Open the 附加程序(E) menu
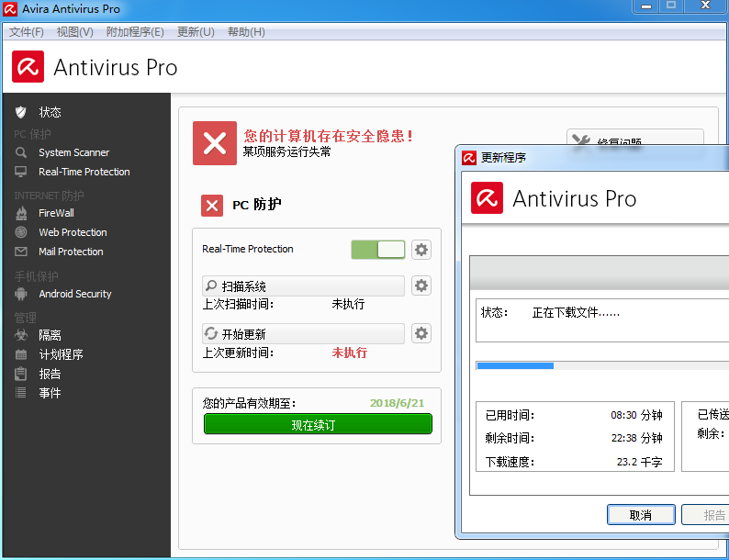Screen dimensions: 729x560 click(135, 31)
